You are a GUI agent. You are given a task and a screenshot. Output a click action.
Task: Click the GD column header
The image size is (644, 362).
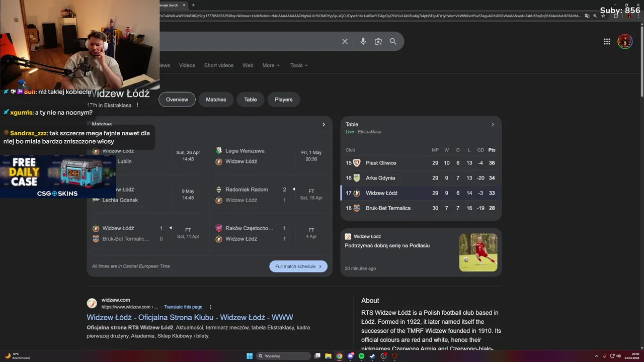(x=480, y=150)
